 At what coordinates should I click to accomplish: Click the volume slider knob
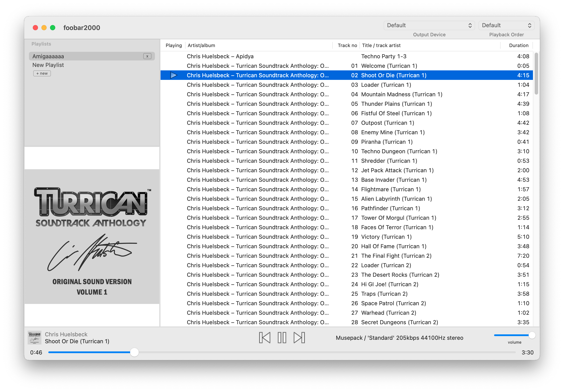click(532, 335)
